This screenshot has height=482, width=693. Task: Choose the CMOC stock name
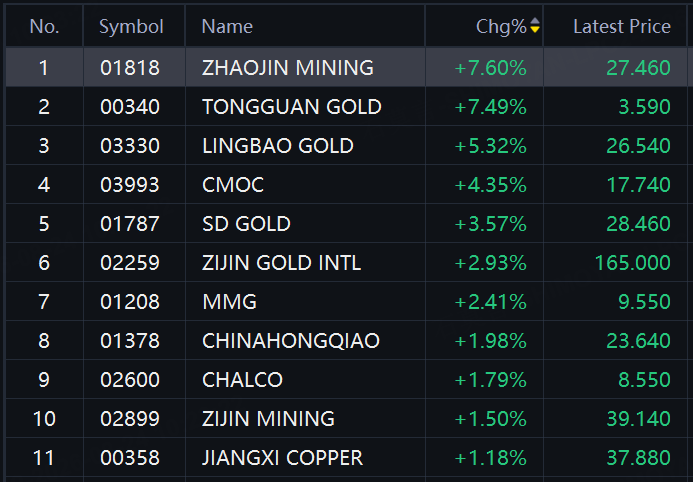(x=233, y=185)
